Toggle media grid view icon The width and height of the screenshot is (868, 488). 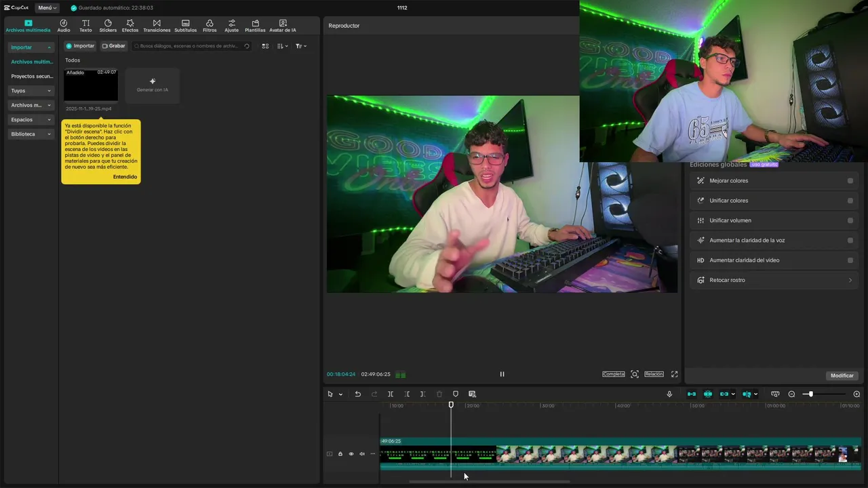click(265, 46)
